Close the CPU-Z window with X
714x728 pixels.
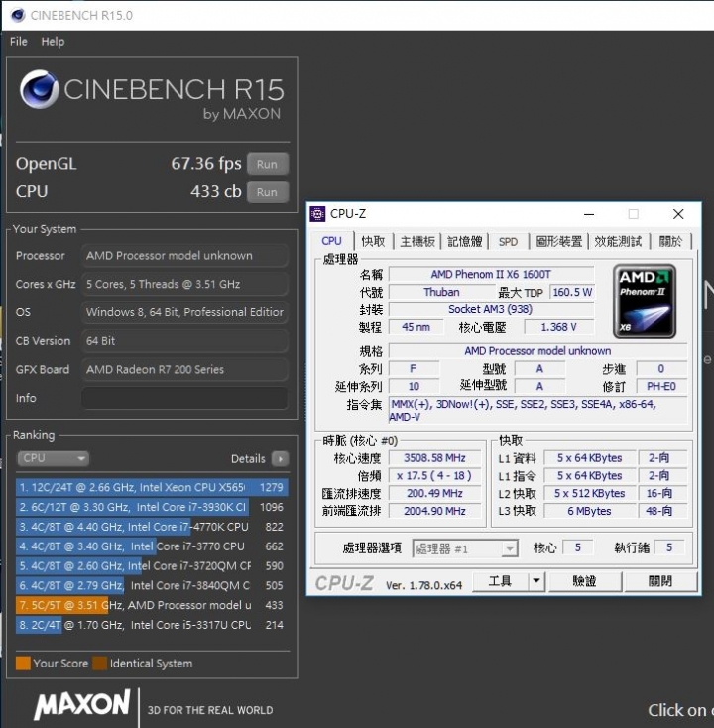point(678,214)
